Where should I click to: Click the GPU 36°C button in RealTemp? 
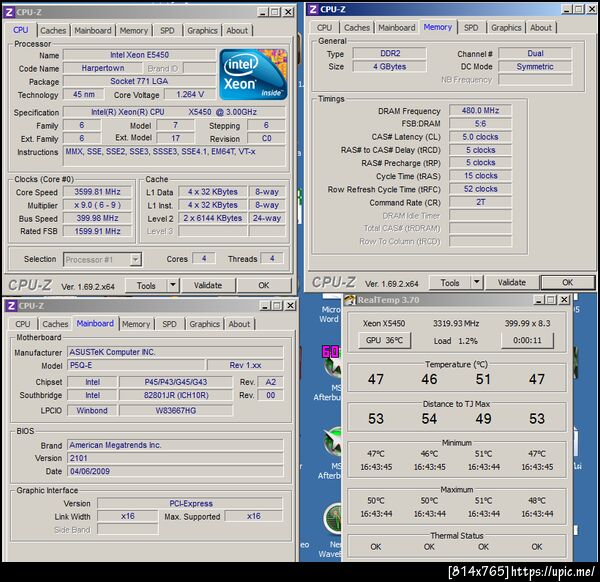pos(384,340)
